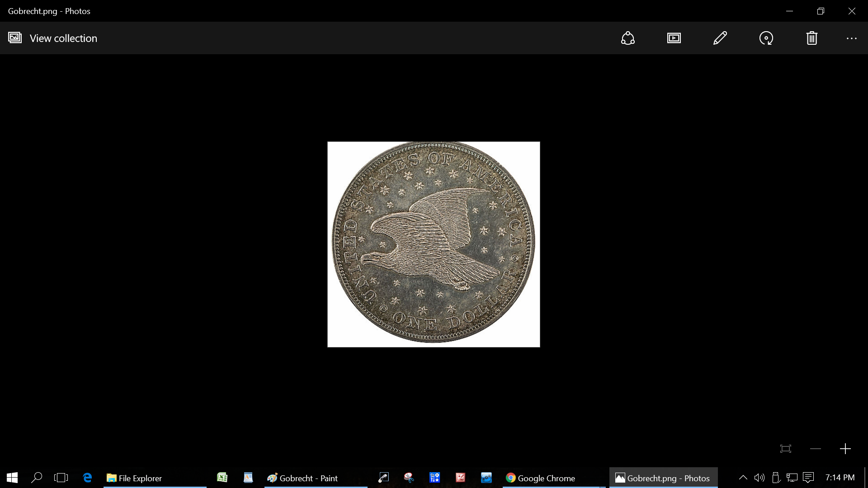Zoom out using the minus button
Screen dimensions: 868x488
tap(815, 449)
